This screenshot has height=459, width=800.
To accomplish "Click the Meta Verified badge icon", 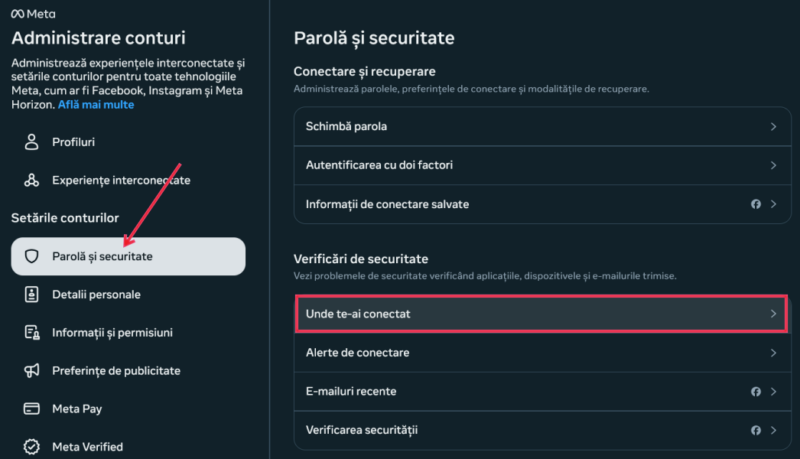I will coord(31,446).
